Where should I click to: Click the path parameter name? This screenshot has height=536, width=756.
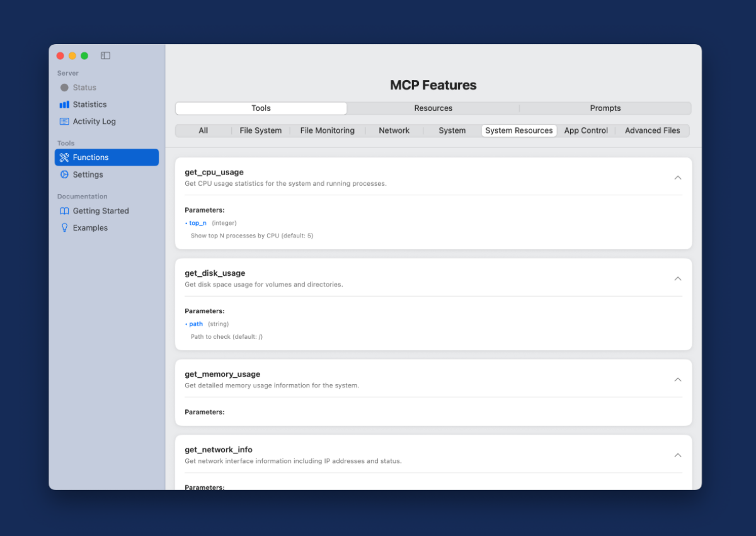click(196, 324)
